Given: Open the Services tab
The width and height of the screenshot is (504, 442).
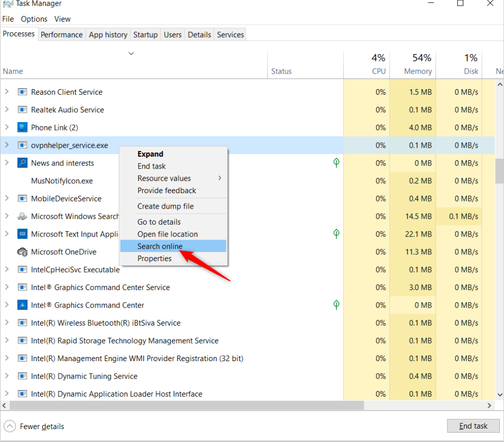Looking at the screenshot, I should [231, 35].
